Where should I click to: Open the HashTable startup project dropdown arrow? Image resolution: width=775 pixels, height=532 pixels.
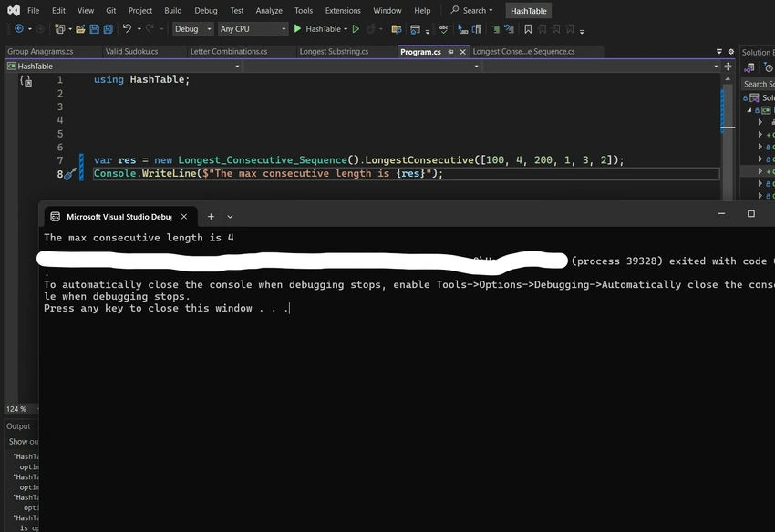click(346, 29)
